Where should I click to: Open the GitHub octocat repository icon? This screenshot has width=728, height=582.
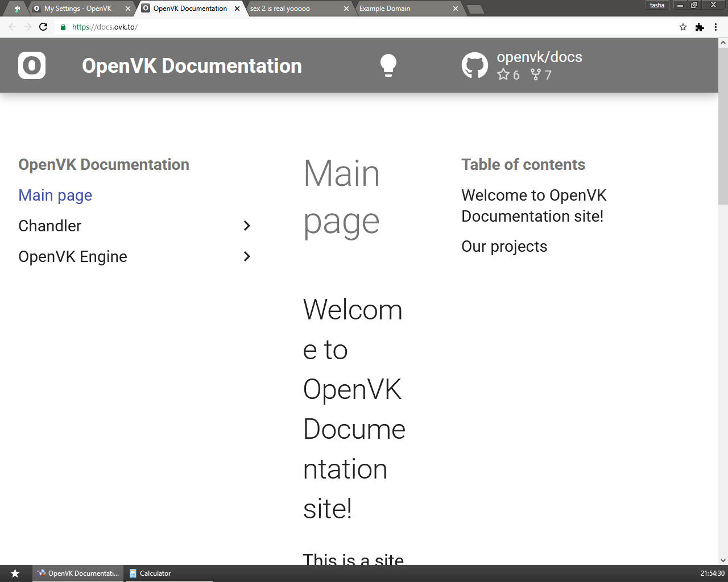[474, 65]
